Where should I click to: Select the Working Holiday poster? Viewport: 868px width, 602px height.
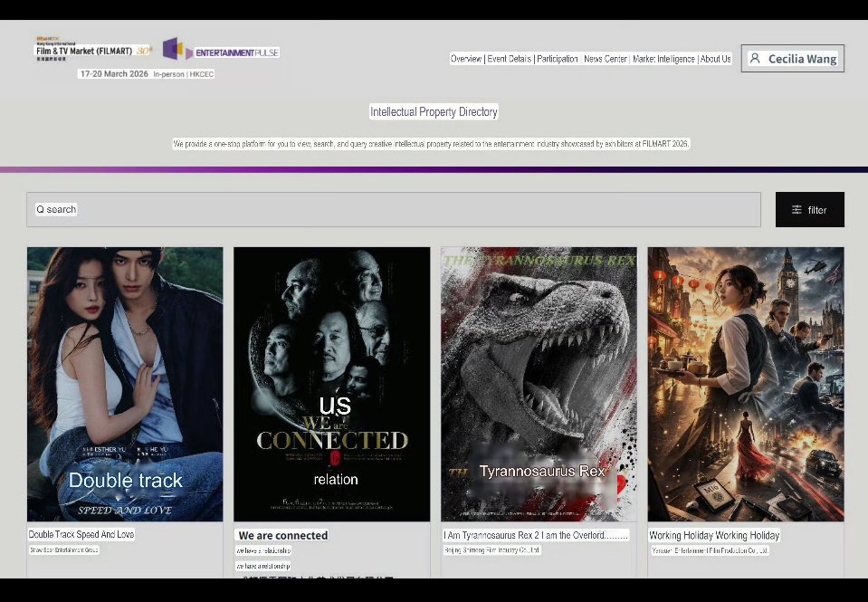[746, 384]
